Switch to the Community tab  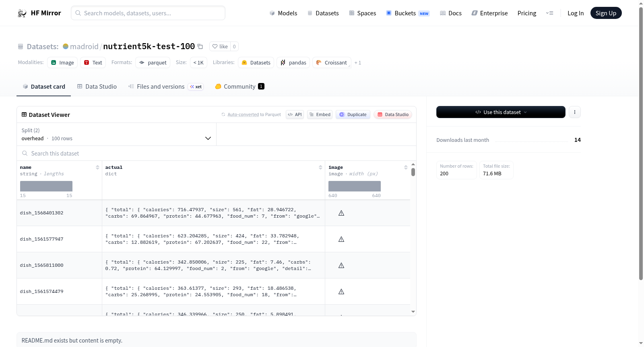point(239,87)
